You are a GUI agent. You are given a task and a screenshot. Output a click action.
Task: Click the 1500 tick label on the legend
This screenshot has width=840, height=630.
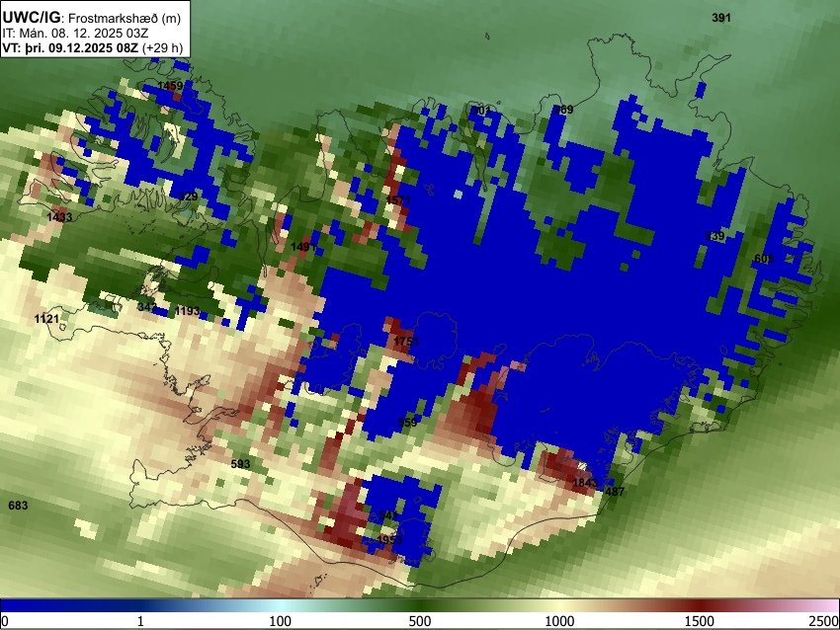700,621
